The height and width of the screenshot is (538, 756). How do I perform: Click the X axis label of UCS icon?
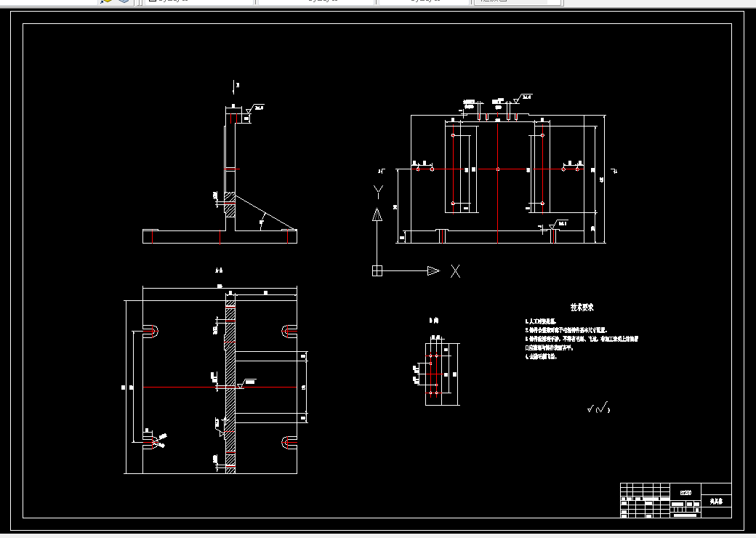(455, 271)
